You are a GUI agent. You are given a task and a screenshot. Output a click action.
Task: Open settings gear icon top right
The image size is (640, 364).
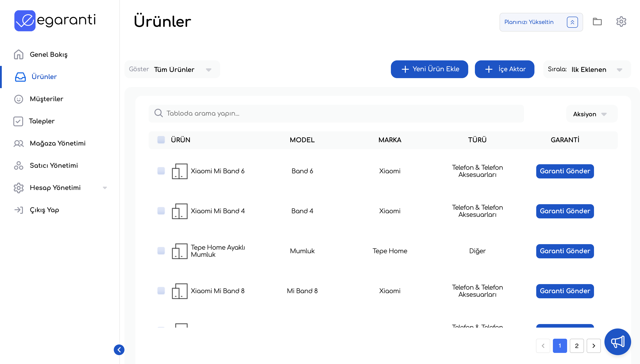click(621, 22)
